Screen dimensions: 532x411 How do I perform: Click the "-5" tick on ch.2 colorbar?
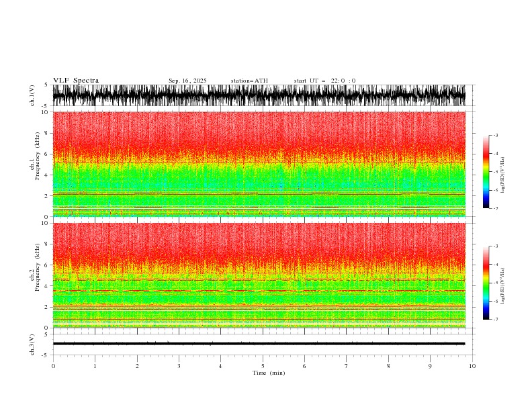496,283
